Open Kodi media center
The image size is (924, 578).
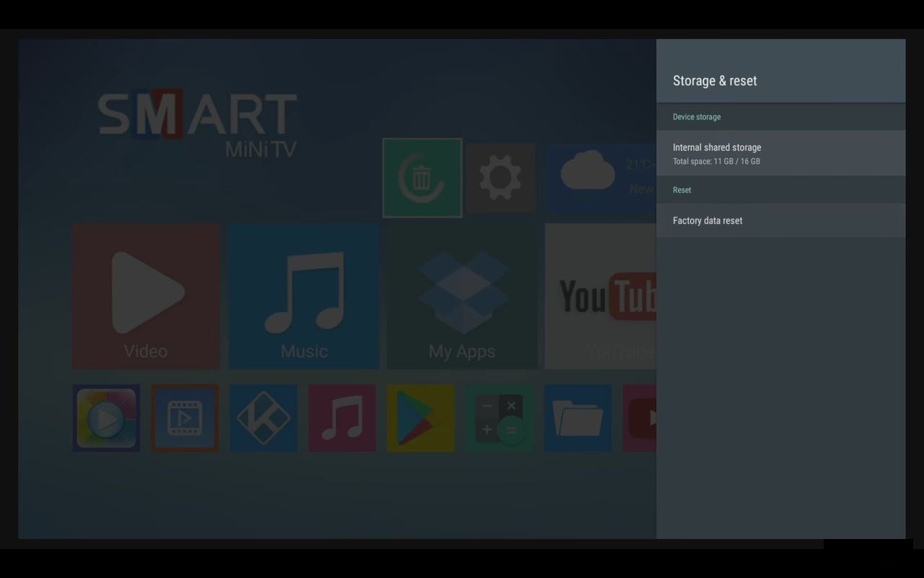[263, 418]
